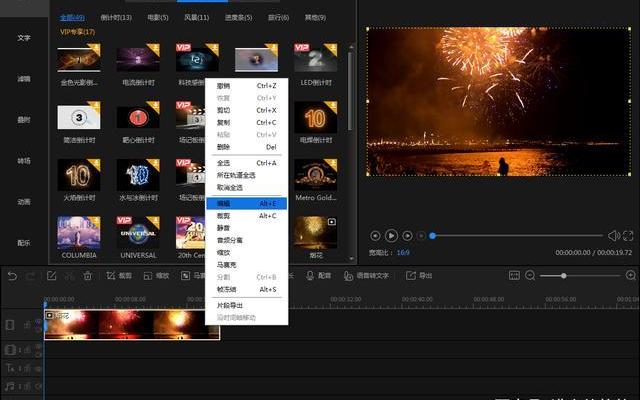Click the fireworks clip on the timeline
This screenshot has height=400, width=640.
(x=132, y=324)
